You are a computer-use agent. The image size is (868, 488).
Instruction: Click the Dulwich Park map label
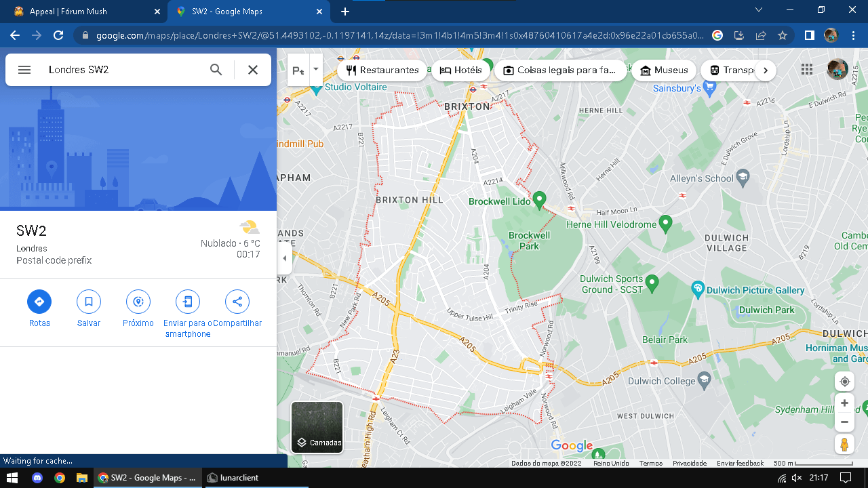coord(766,310)
